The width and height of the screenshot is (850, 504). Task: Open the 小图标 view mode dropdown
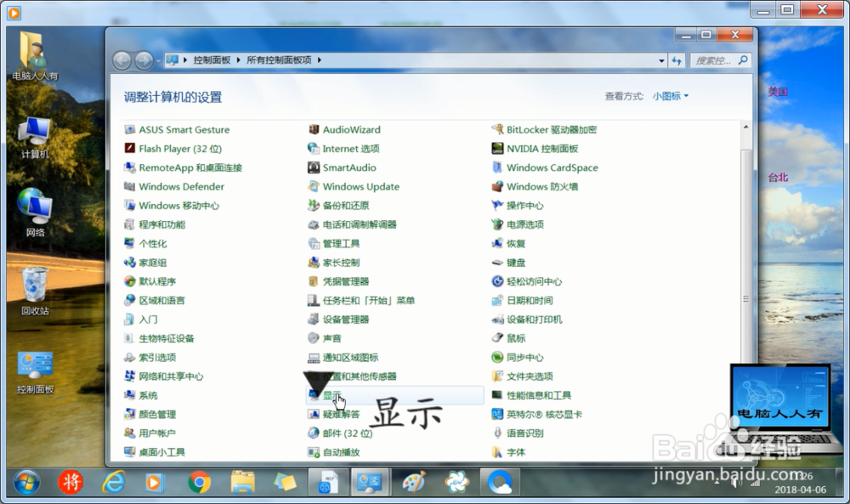671,96
